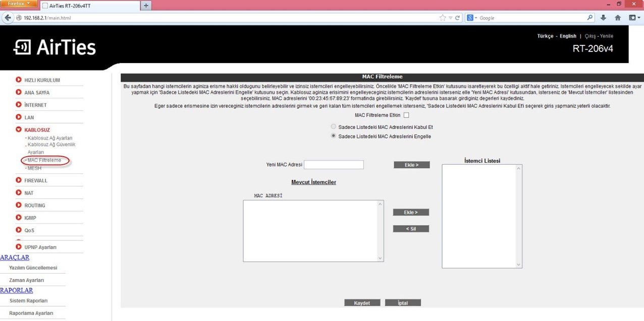Screen dimensions: 644x321
Task: Expand the IGMP menu arrow
Action: (x=19, y=218)
